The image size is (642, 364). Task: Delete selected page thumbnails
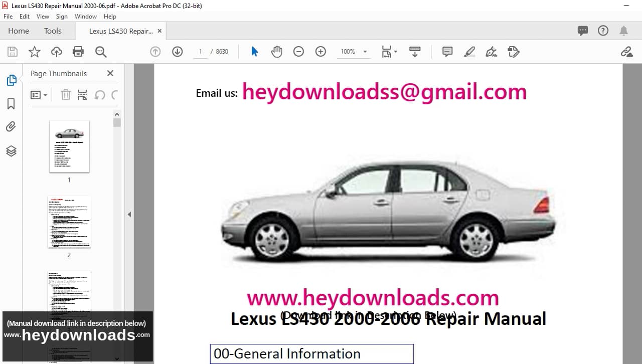point(66,95)
